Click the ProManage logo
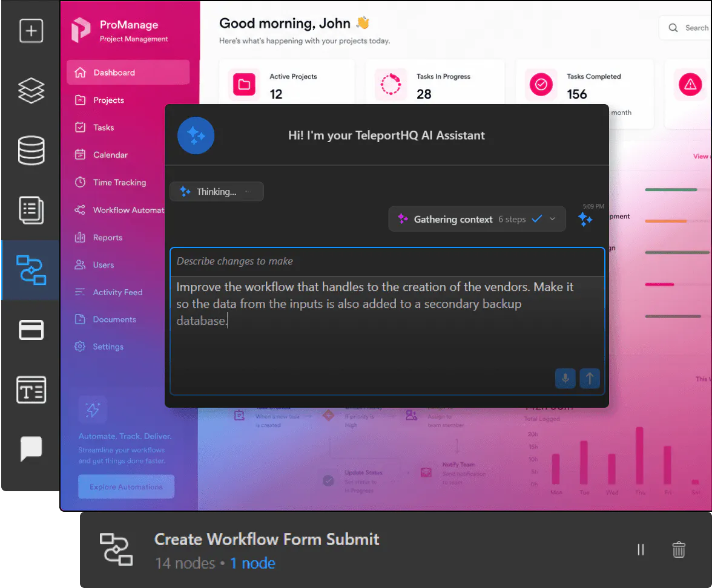Screen dimensions: 712x588 (81, 30)
